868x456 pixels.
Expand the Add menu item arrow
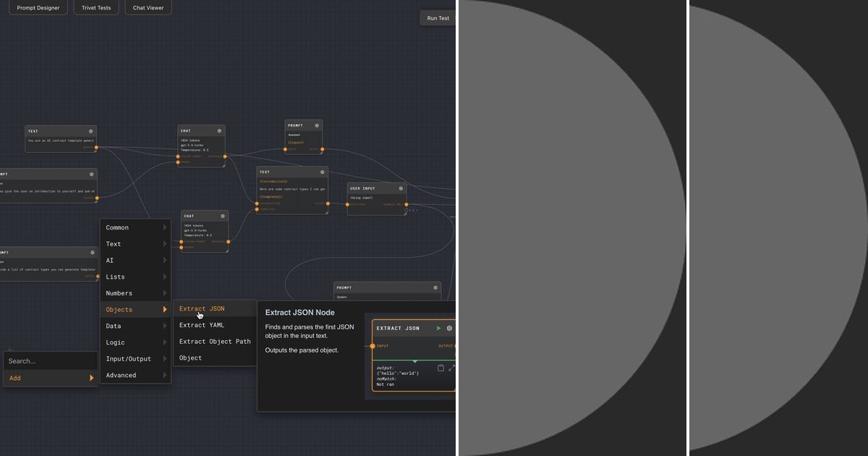pos(91,378)
